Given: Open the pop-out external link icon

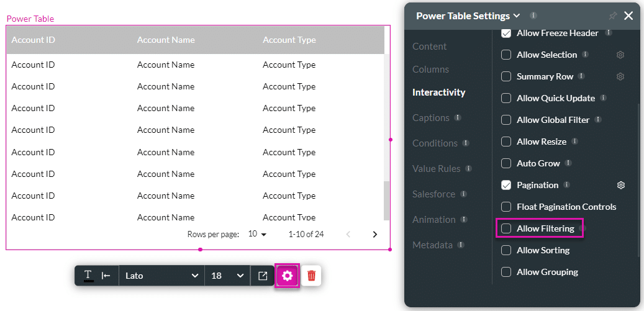Looking at the screenshot, I should point(263,276).
